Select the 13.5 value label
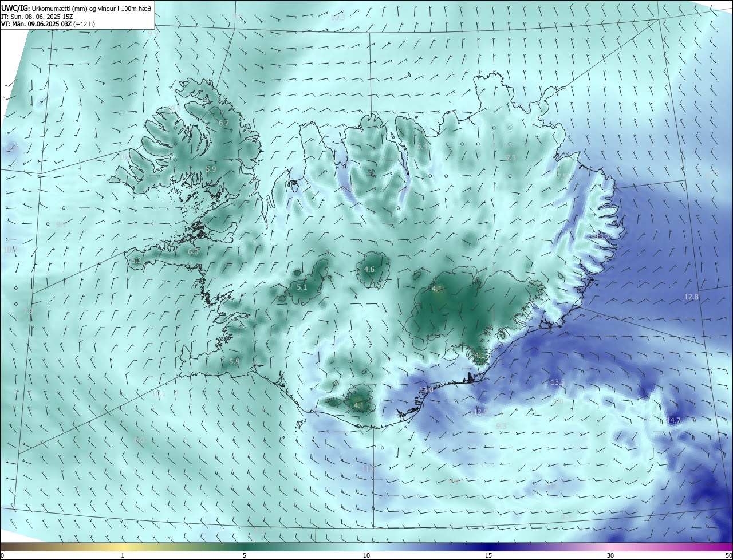The height and width of the screenshot is (560, 733). [558, 382]
